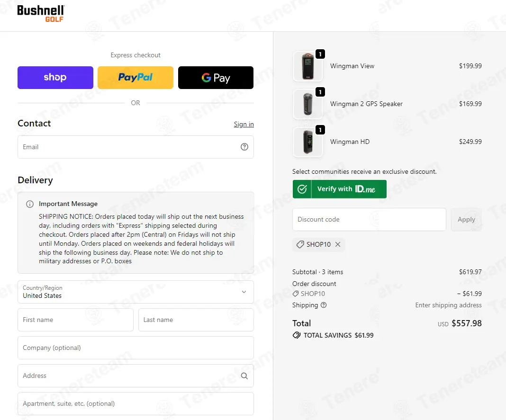Pay with Shop express checkout

click(55, 78)
